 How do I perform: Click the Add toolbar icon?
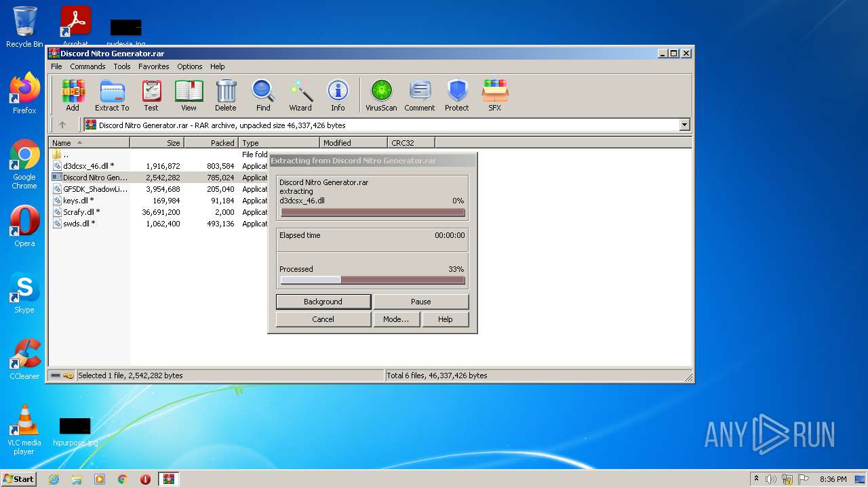(73, 95)
